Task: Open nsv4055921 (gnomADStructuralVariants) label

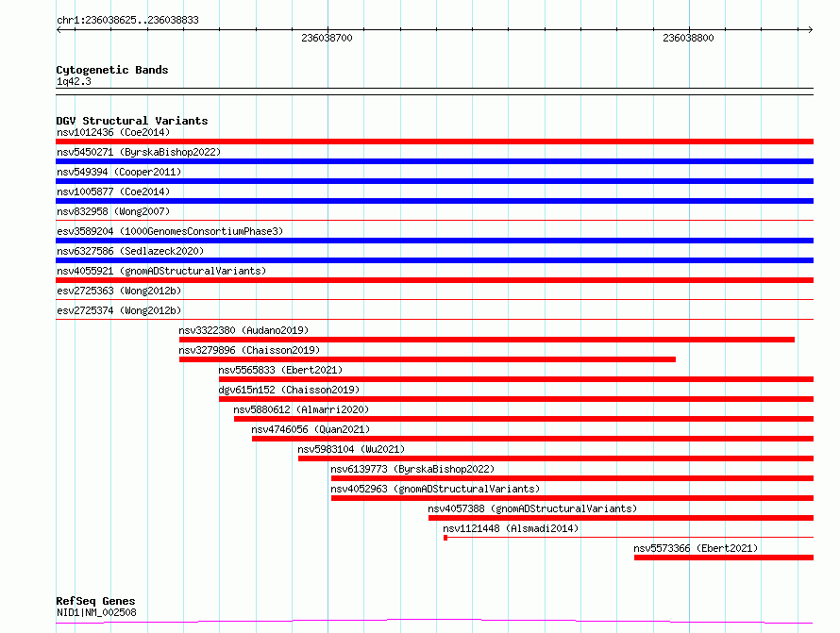Action: tap(161, 271)
